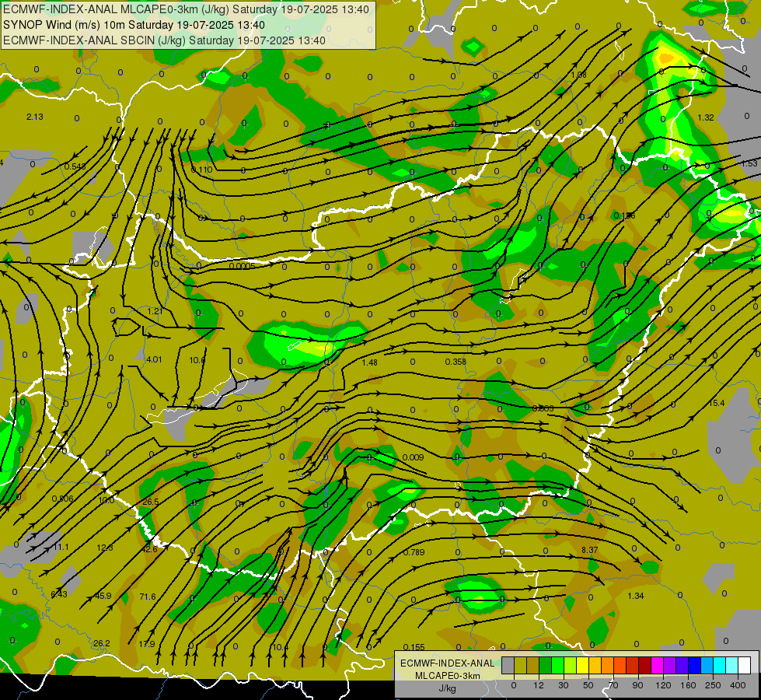Click the map value '1.34'
The width and height of the screenshot is (761, 700).
coord(636,596)
